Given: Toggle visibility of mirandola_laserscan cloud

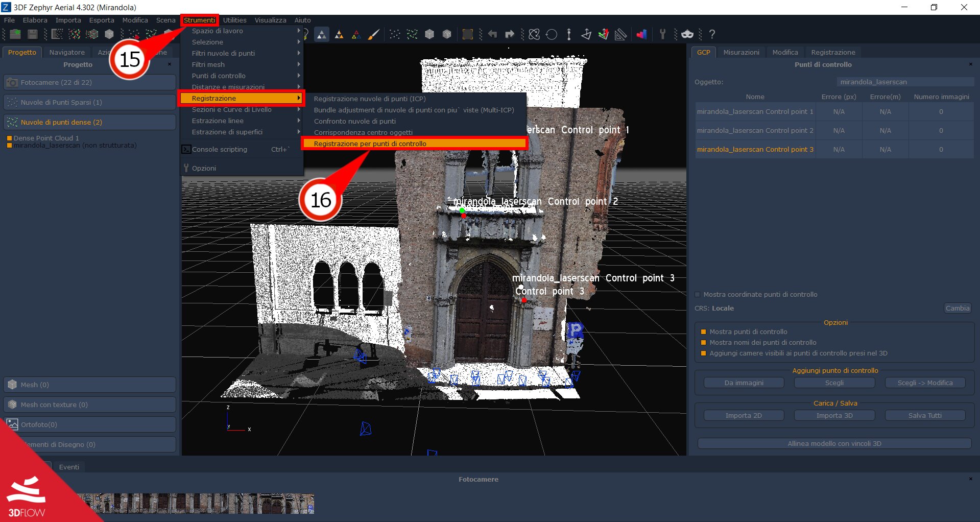Looking at the screenshot, I should (x=9, y=146).
